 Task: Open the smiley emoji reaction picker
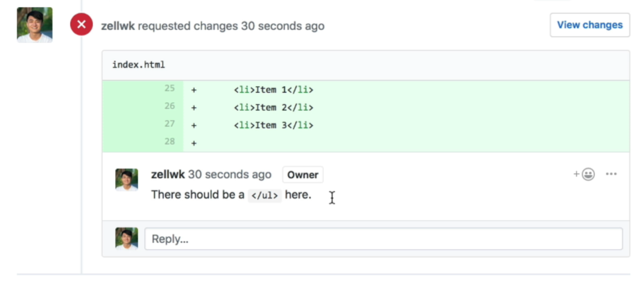pos(588,174)
